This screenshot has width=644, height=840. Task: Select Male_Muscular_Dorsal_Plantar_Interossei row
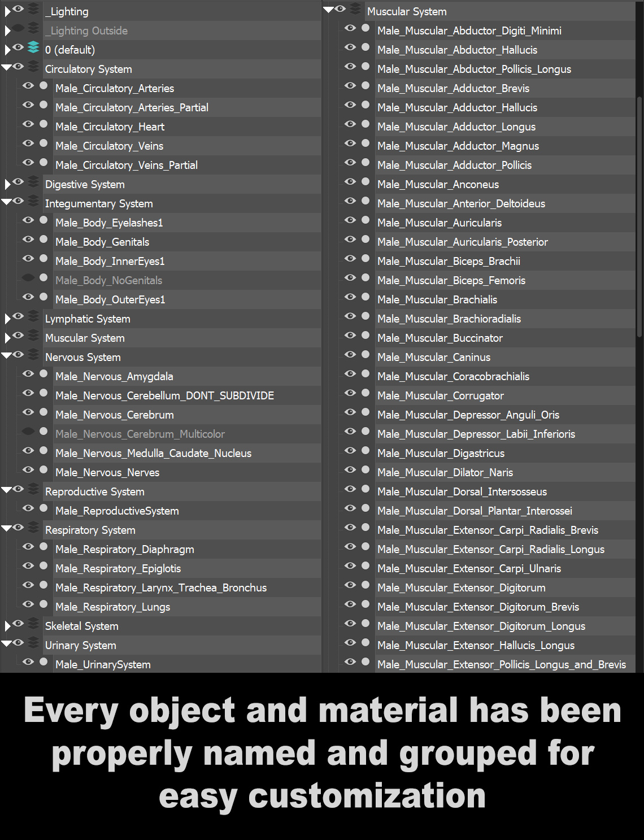point(505,511)
